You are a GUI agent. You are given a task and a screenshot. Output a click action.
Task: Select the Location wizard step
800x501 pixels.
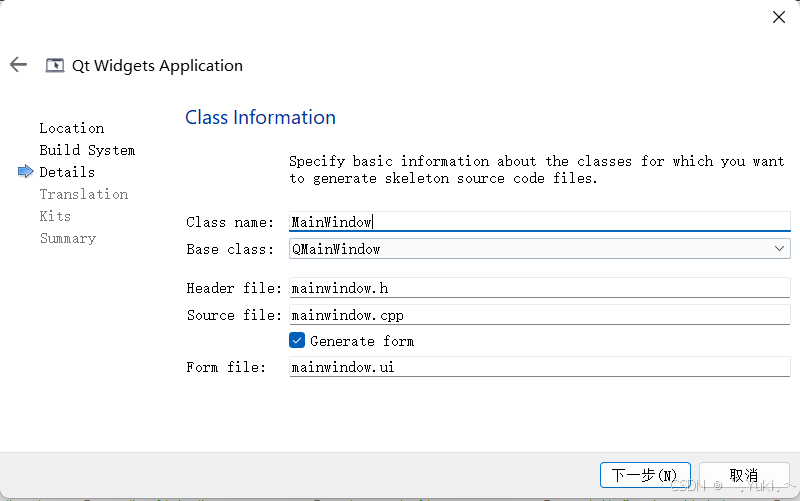[72, 128]
